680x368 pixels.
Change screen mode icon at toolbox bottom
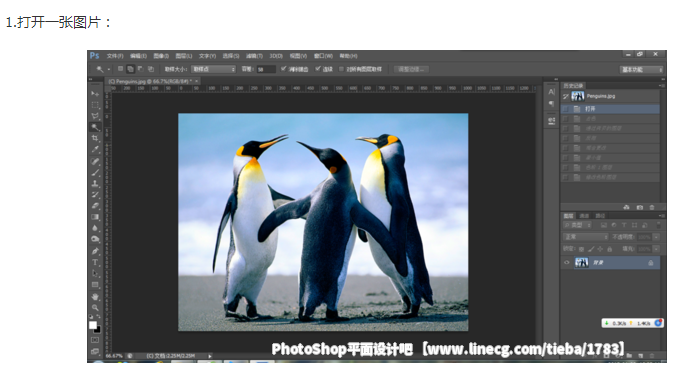(x=95, y=351)
